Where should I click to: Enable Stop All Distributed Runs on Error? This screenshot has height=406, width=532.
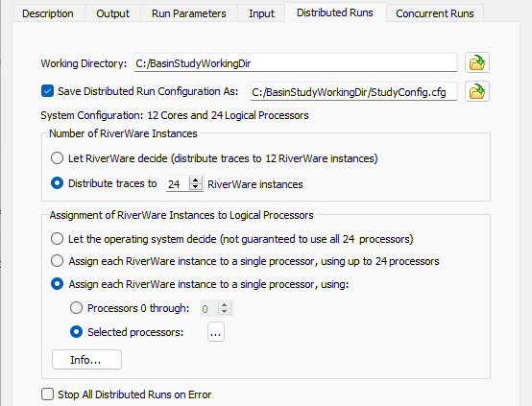(x=47, y=394)
